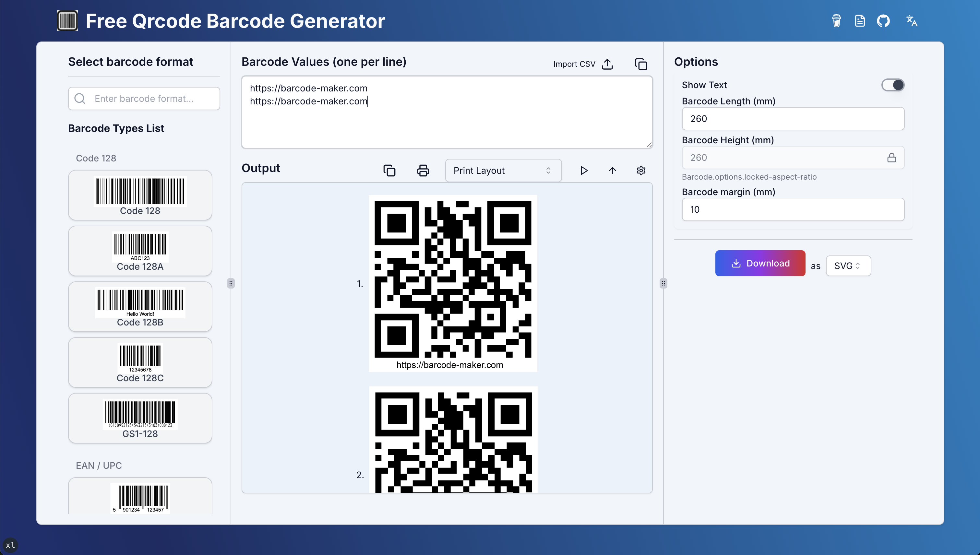Click the Import CSV label
Viewport: 980px width, 555px height.
574,64
